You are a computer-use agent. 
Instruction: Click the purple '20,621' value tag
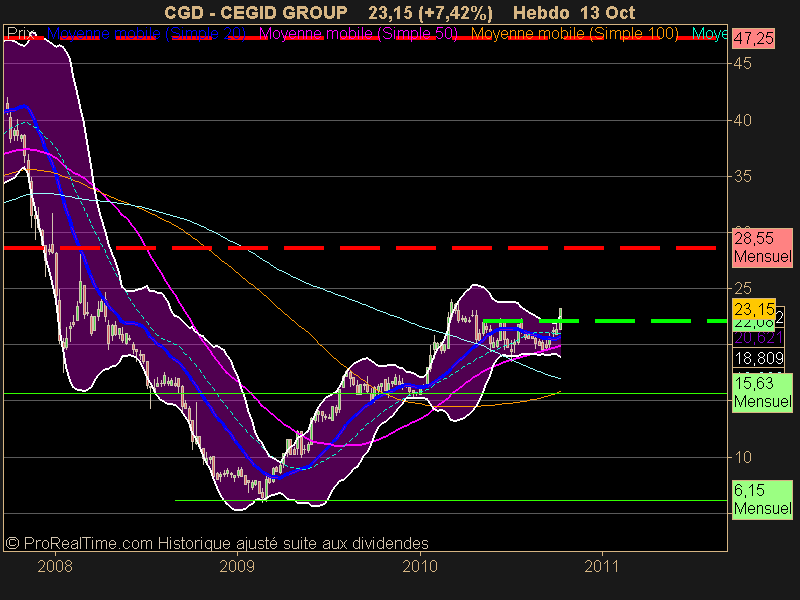[758, 338]
